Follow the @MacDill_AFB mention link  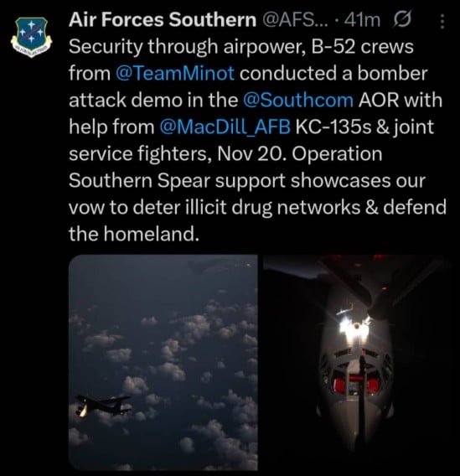tap(225, 127)
